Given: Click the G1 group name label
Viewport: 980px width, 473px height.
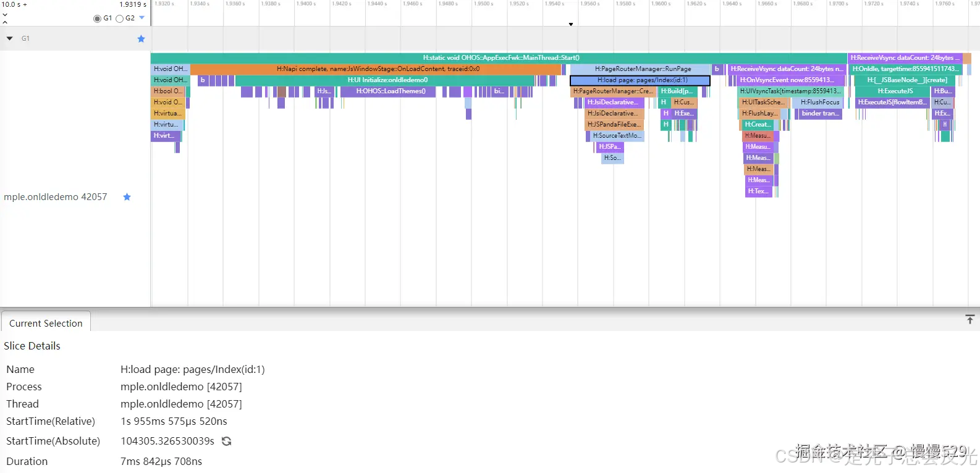Looking at the screenshot, I should coord(25,38).
